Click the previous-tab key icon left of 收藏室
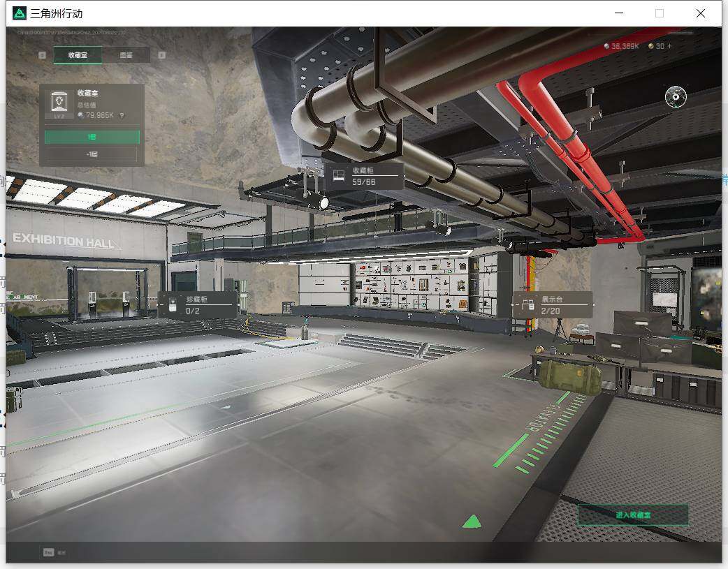 tap(42, 55)
